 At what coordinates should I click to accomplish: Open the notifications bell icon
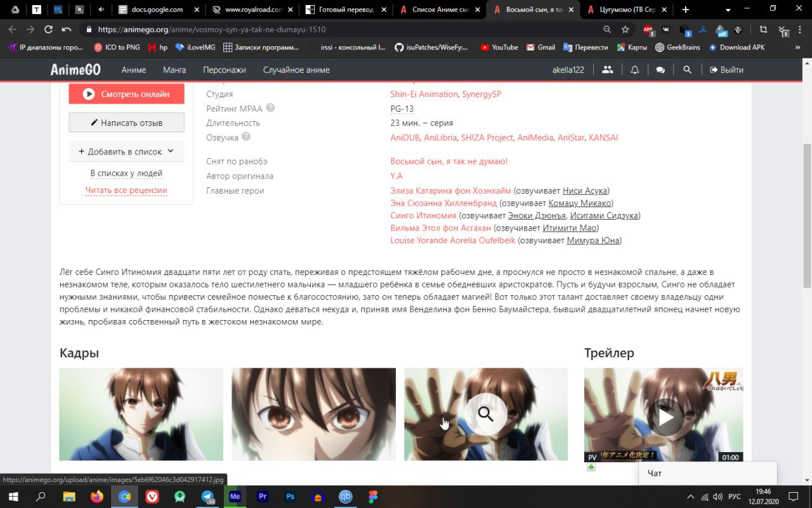pos(635,70)
